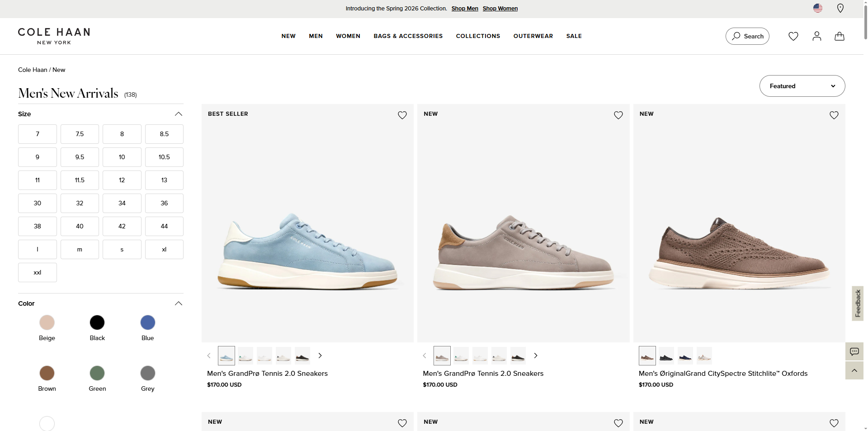Favorite the blue GrandPrø Tennis 2.0 Sneakers
Screen dimensions: 868x431
[402, 115]
